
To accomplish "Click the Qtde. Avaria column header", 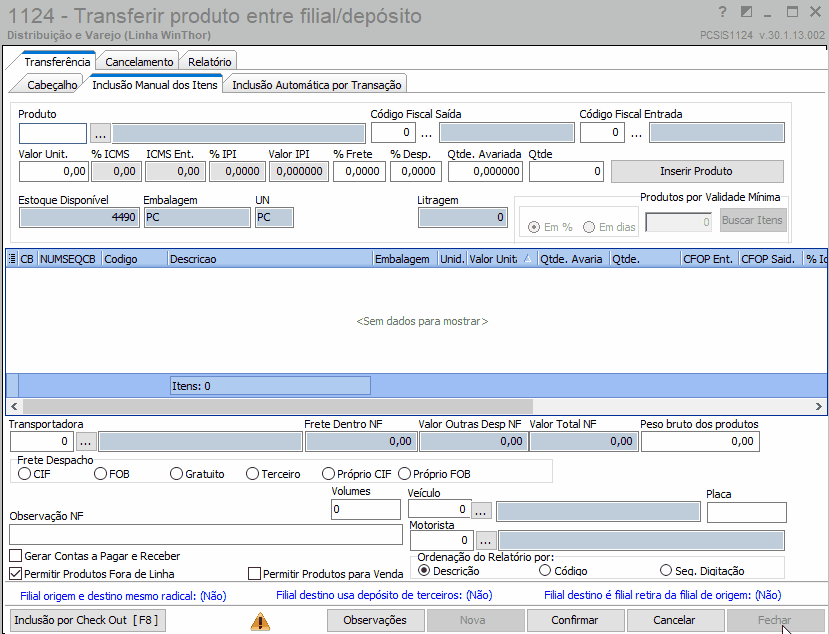I will [x=574, y=259].
